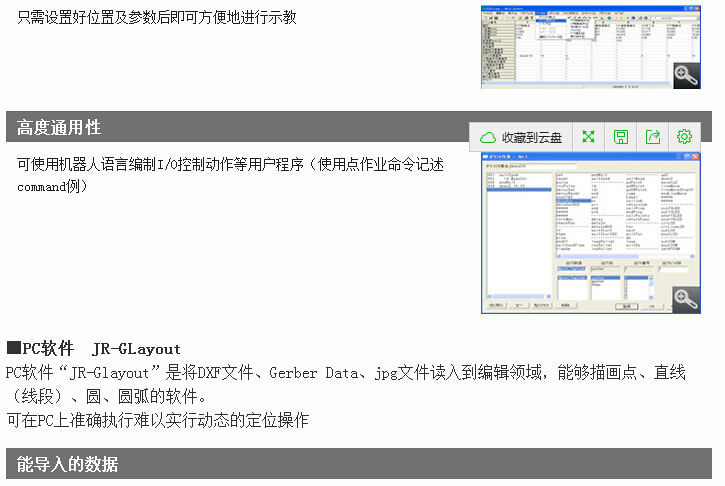The height and width of the screenshot is (486, 725).
Task: Click the sentence mentioning DXF文件 and Gerber Data
Action: tap(345, 373)
